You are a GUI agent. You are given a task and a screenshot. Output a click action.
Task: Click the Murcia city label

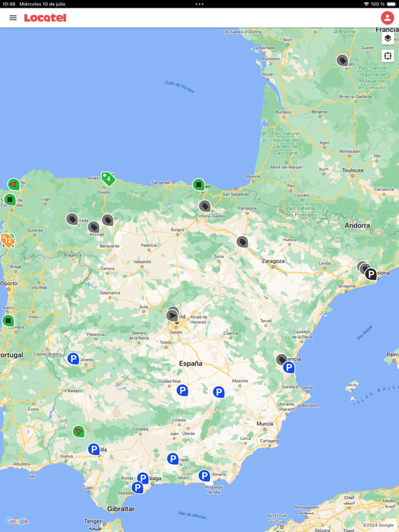point(265,424)
